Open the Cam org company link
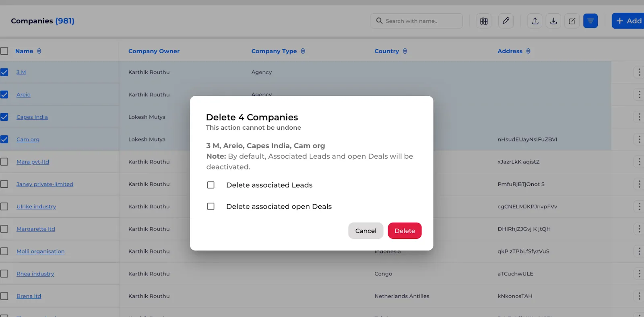Image resolution: width=644 pixels, height=317 pixels. [28, 139]
